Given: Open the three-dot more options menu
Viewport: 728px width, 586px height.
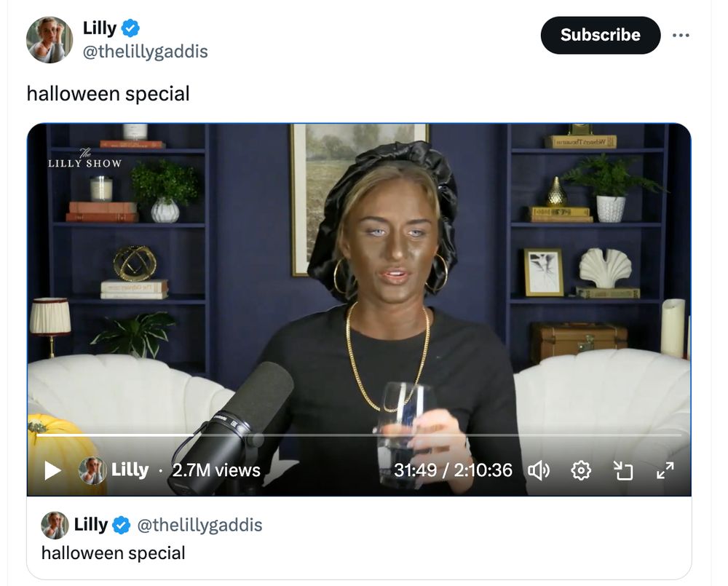Looking at the screenshot, I should pyautogui.click(x=681, y=35).
